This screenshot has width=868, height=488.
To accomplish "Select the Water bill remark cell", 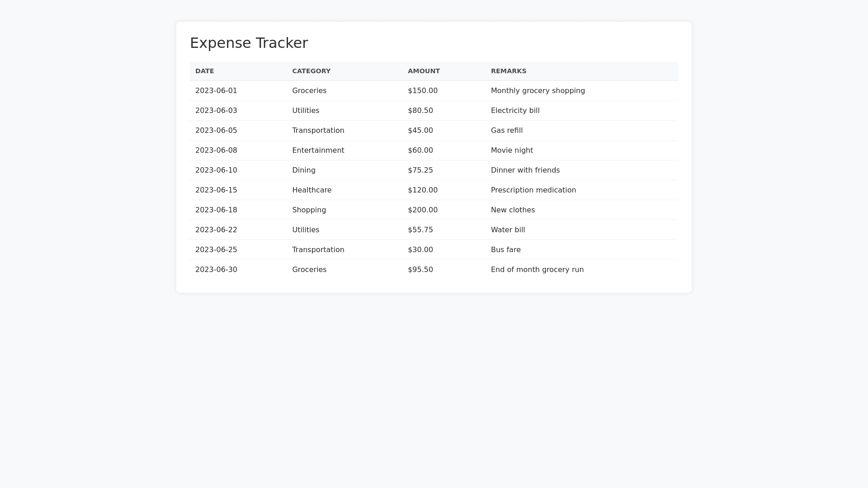I will point(508,230).
